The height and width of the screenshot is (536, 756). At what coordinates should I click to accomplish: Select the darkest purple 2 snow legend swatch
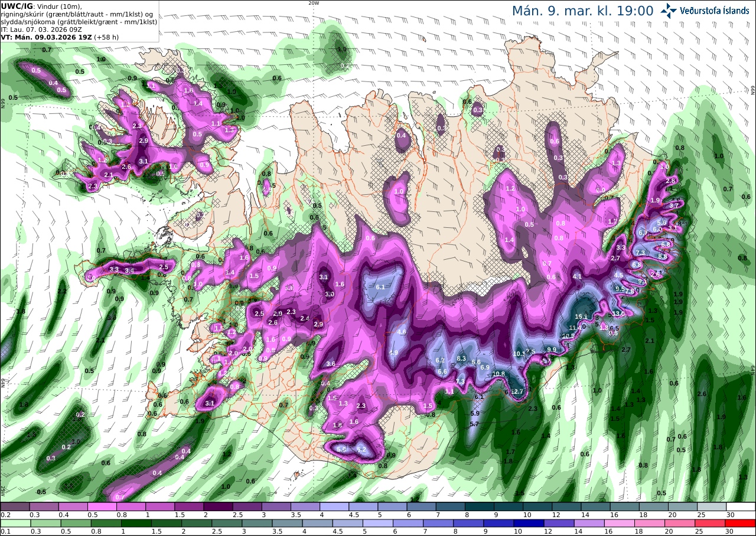[x=218, y=506]
